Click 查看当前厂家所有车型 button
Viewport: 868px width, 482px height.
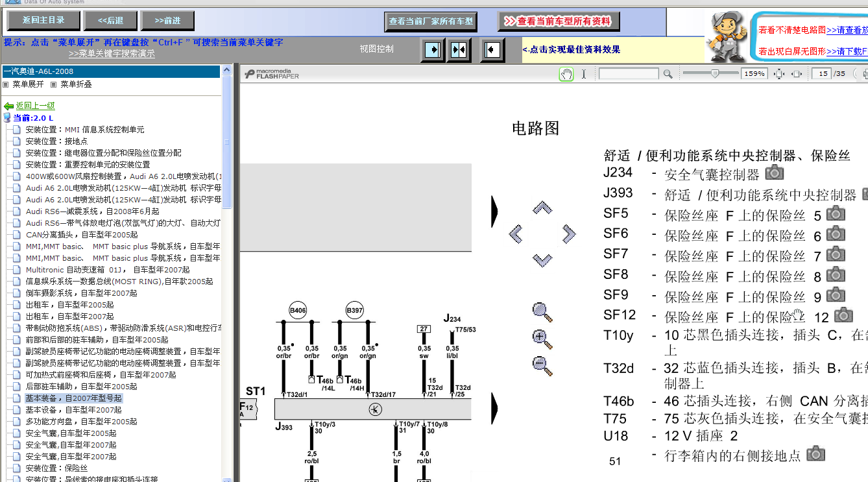(x=431, y=21)
